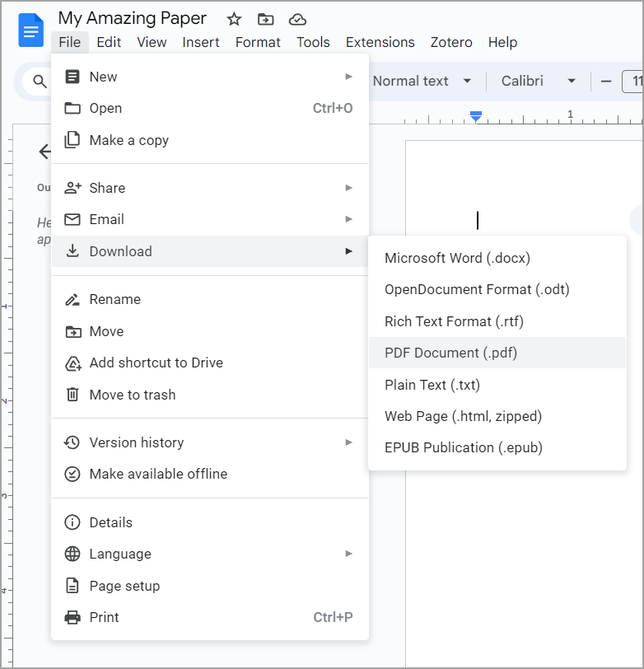Expand the Email submenu arrow
The image size is (644, 669).
[349, 219]
